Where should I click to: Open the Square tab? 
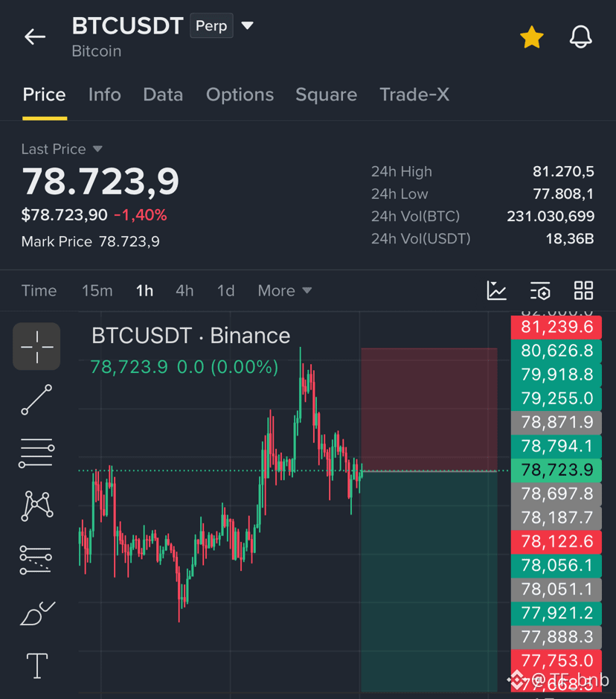coord(326,95)
